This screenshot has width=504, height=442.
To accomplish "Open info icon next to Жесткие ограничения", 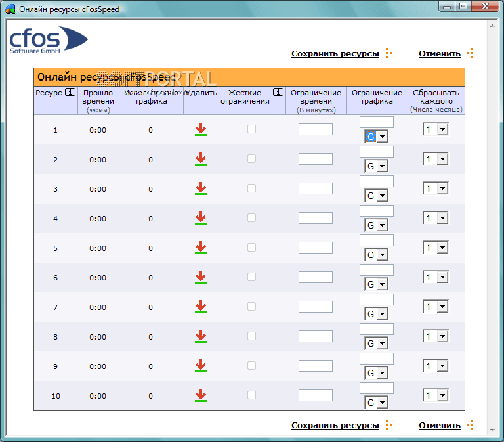I will (x=278, y=93).
